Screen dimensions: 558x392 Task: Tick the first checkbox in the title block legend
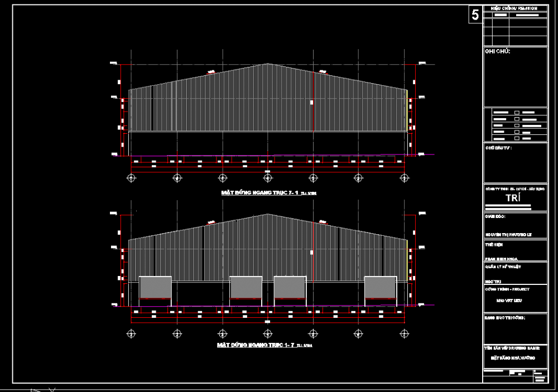(517, 113)
